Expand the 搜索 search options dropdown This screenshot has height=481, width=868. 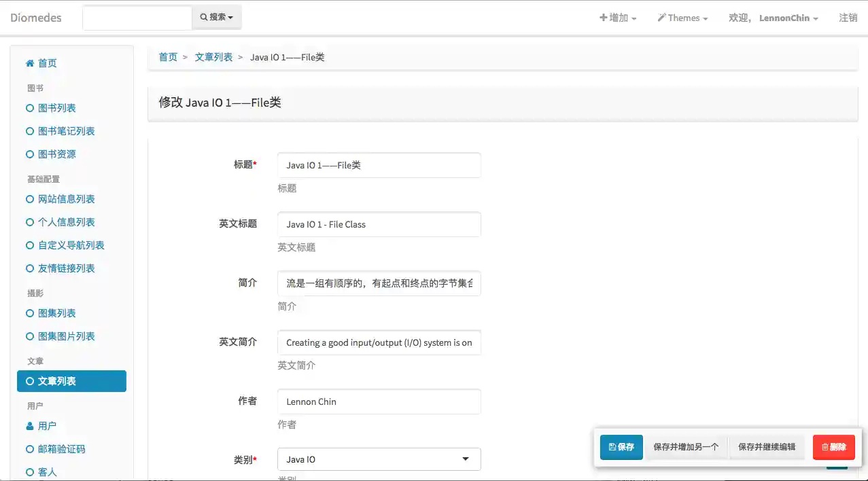pyautogui.click(x=230, y=16)
